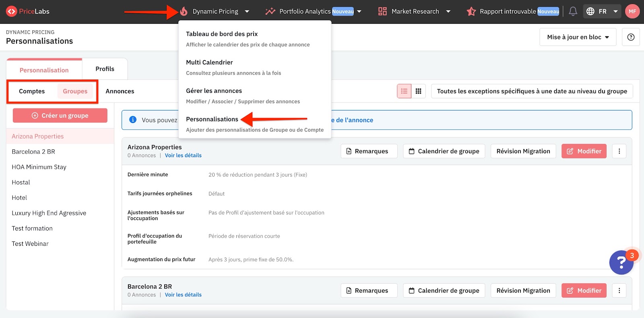
Task: Open Remarques for Barcelona 2 BR
Action: 369,291
